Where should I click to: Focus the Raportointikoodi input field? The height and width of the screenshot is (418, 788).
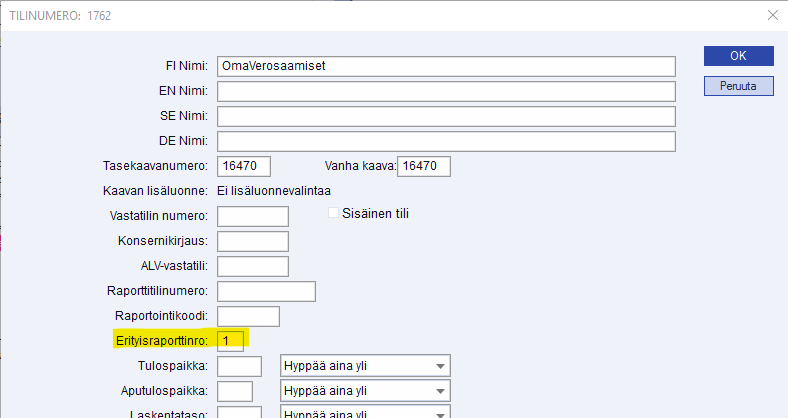[x=248, y=316]
